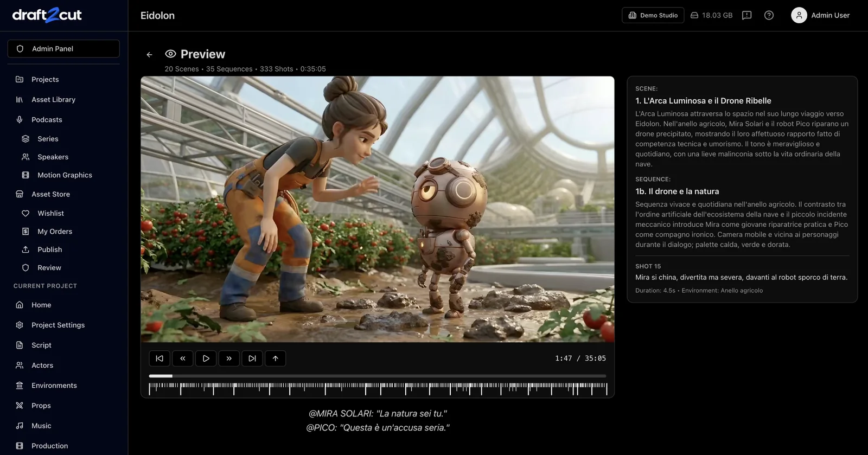Skip to the first shot

(159, 358)
